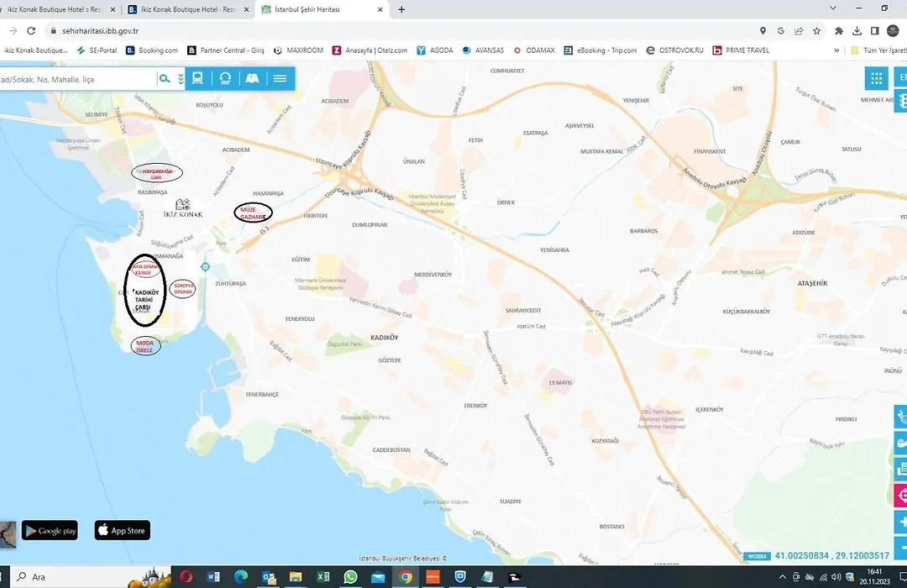
Task: Click the WGS84 coordinate system label
Action: pos(755,556)
